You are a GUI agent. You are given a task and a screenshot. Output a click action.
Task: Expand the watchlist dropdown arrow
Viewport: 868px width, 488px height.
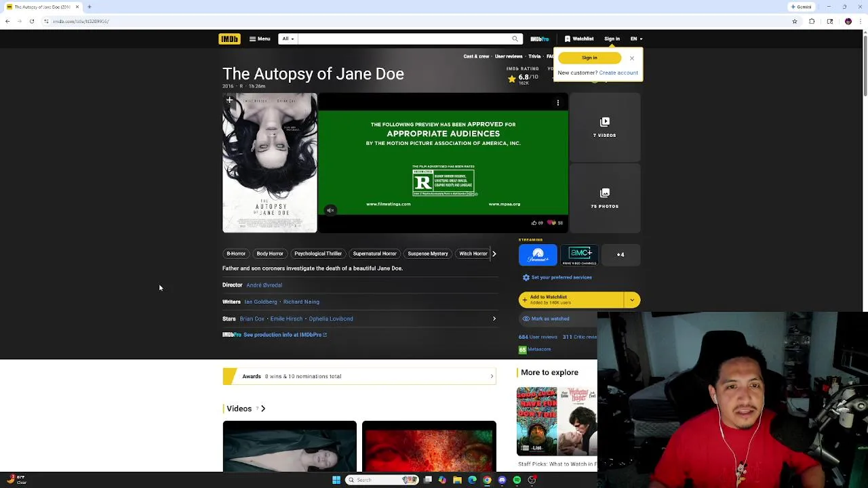632,300
